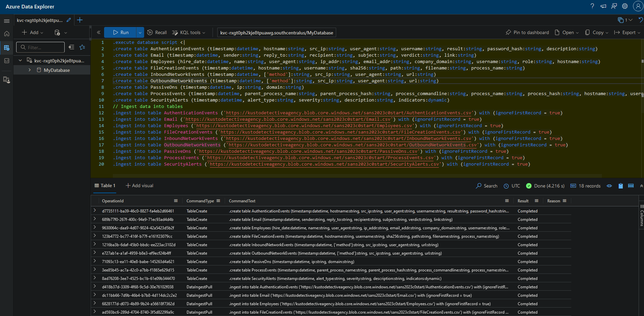Toggle the eye icon to hide empty columns
This screenshot has height=316, width=644.
click(609, 186)
